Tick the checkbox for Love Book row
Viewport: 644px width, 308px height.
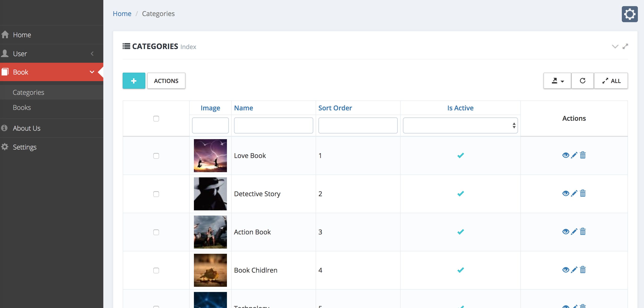point(156,156)
